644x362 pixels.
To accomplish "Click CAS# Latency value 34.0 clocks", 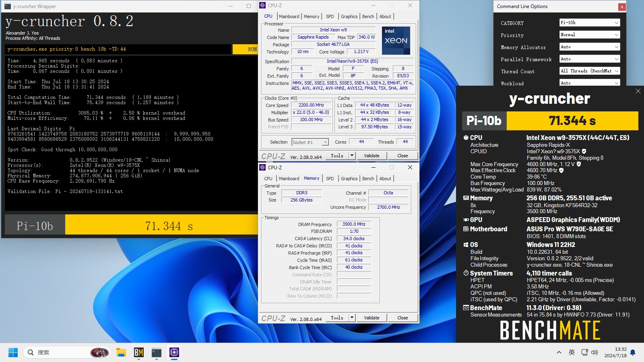I will (x=354, y=239).
